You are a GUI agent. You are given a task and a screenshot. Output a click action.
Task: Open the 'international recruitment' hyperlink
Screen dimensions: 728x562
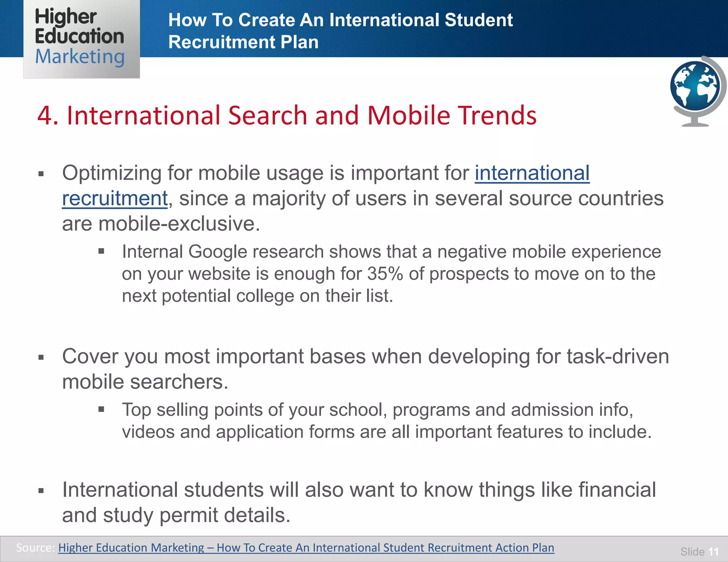[532, 173]
